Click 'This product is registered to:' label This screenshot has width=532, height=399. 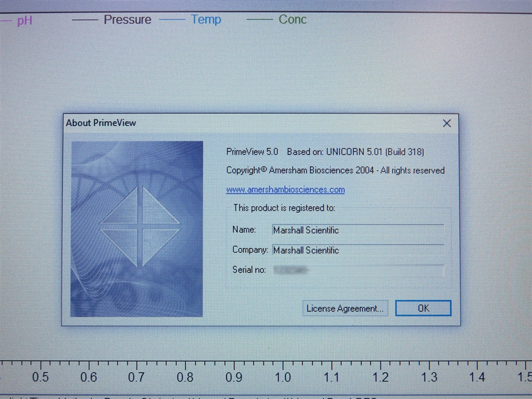pyautogui.click(x=284, y=207)
